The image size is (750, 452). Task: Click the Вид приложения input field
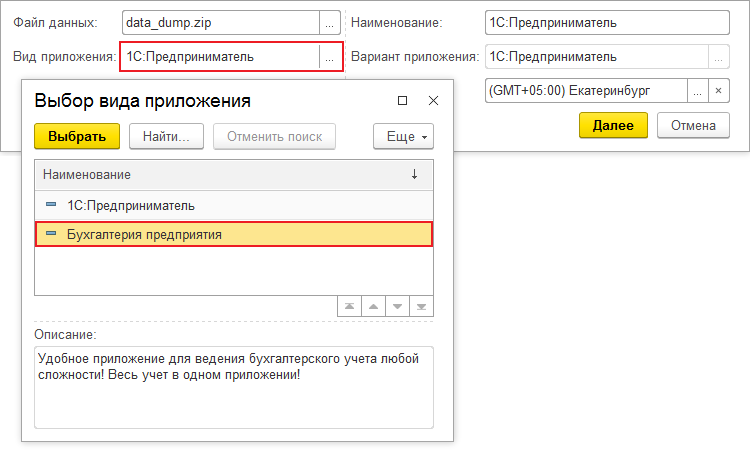[x=221, y=57]
